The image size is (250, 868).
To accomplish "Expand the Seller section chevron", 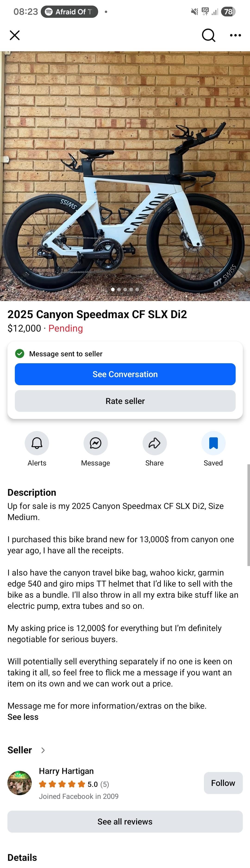I will (x=43, y=750).
